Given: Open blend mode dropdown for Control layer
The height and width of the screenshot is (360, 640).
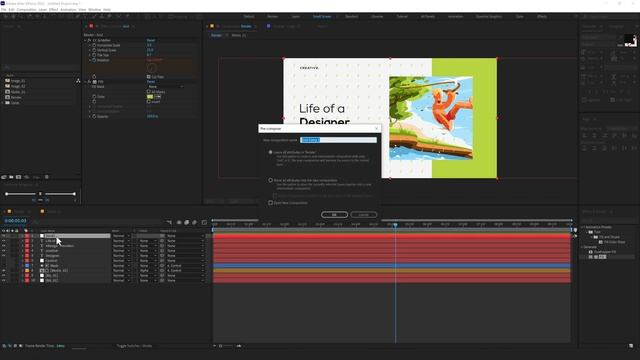Looking at the screenshot, I should [x=121, y=260].
